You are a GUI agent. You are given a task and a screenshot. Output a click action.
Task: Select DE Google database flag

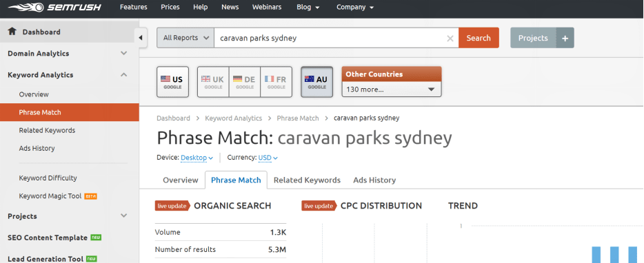click(245, 82)
